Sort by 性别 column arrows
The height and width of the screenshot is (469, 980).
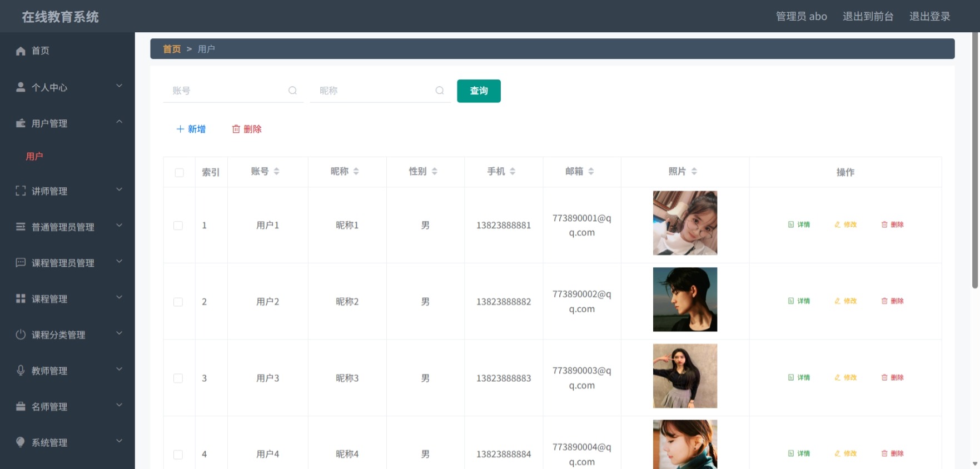pyautogui.click(x=434, y=171)
